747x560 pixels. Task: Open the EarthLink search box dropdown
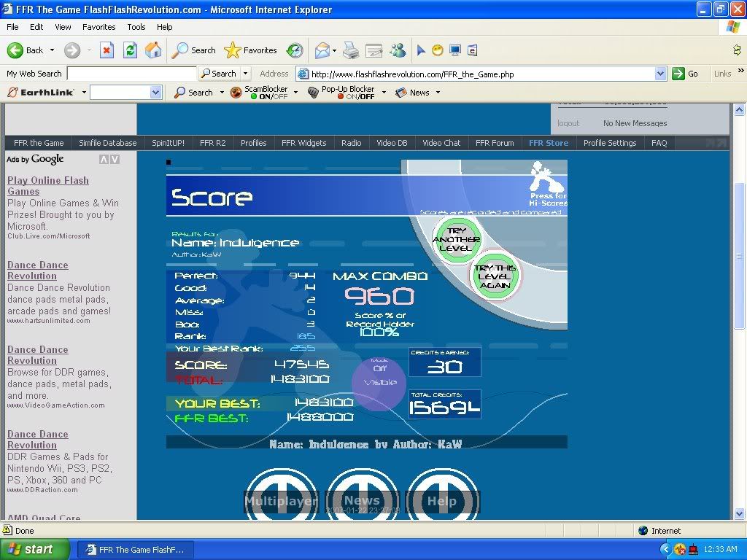[x=155, y=93]
